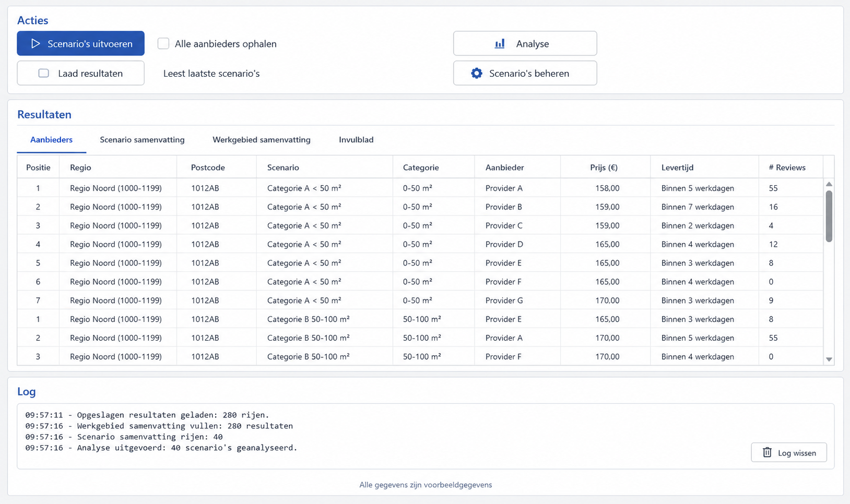Clear the log with Log wissen

pyautogui.click(x=789, y=452)
